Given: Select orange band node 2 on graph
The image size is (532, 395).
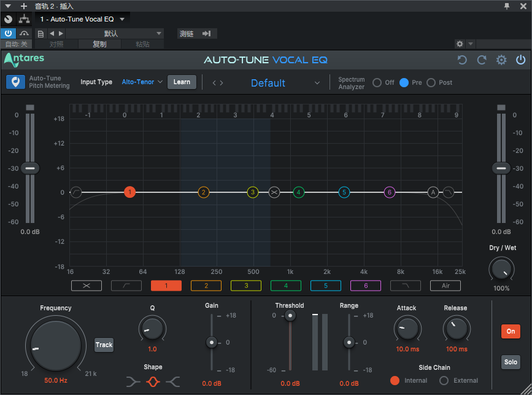Looking at the screenshot, I should (204, 192).
